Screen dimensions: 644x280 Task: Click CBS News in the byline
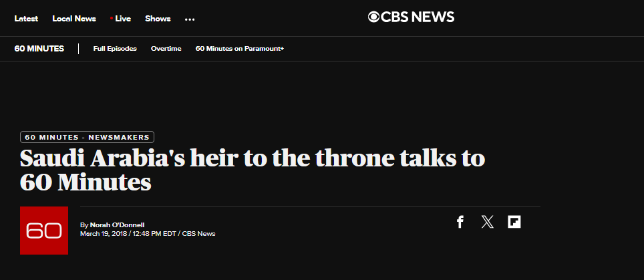tap(199, 234)
